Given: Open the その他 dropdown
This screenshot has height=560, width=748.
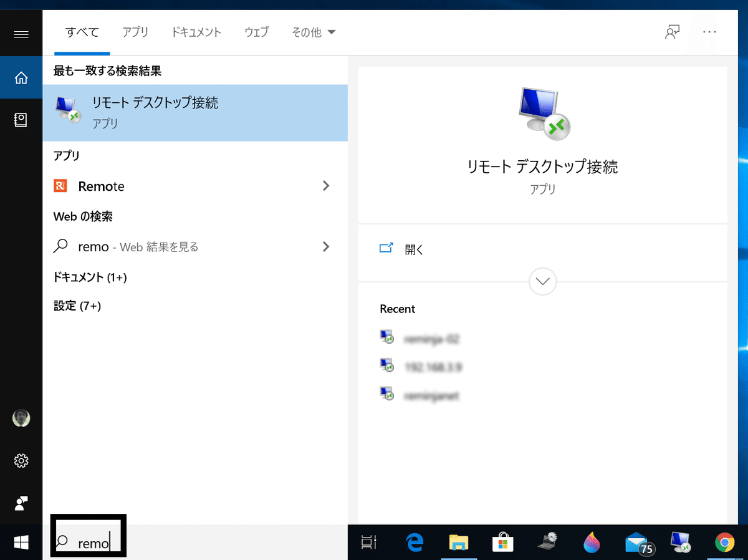Looking at the screenshot, I should 313,32.
